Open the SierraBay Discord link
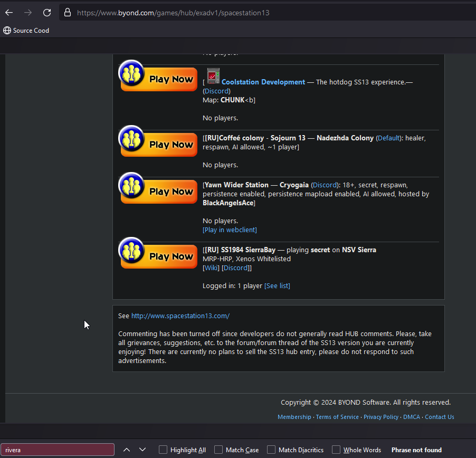The image size is (476, 458). click(x=235, y=268)
